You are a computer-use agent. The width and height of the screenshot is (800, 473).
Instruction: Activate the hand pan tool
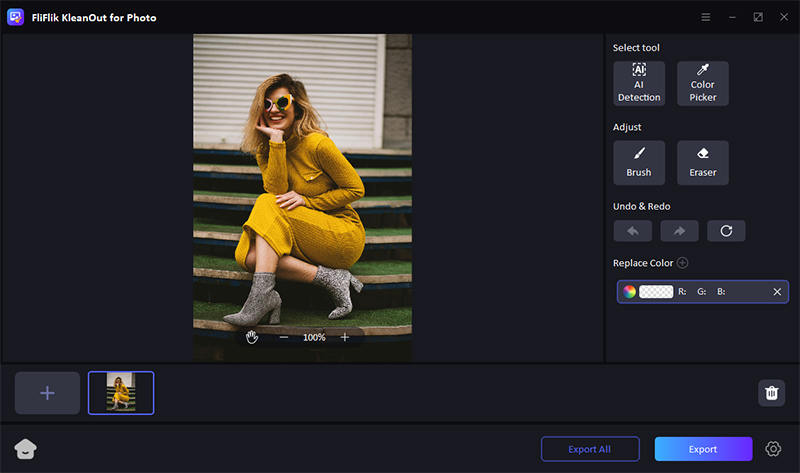point(252,337)
